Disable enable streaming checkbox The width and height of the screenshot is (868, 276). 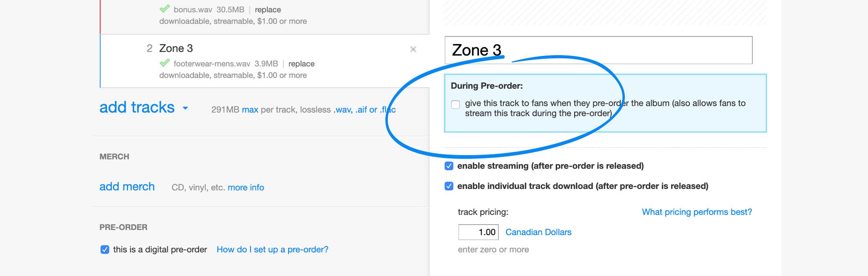(x=449, y=166)
